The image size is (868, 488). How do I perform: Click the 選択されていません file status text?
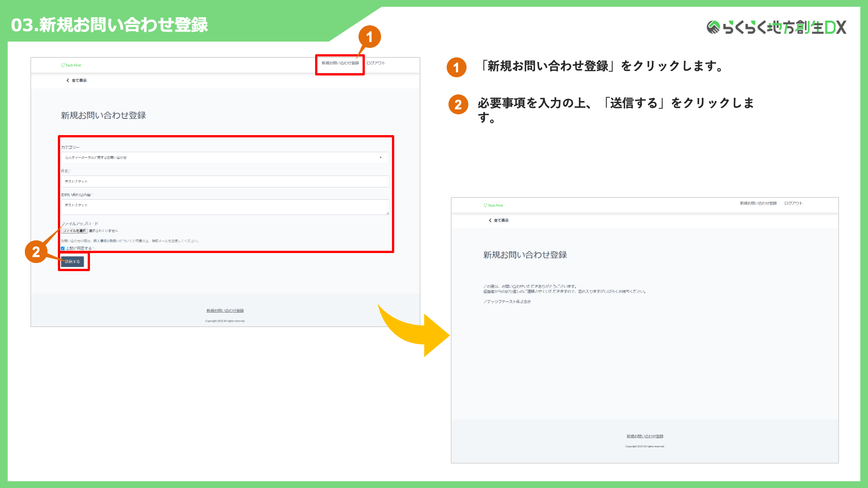click(104, 231)
